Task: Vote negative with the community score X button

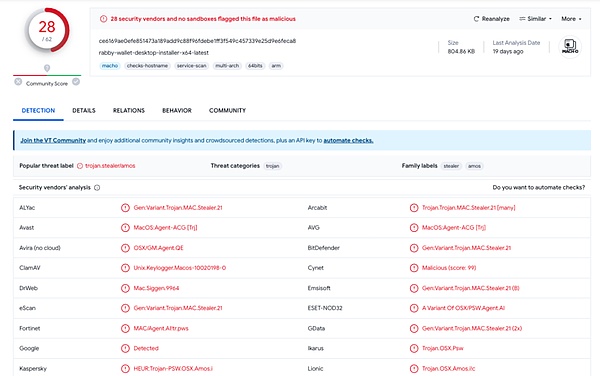Action: click(x=18, y=82)
